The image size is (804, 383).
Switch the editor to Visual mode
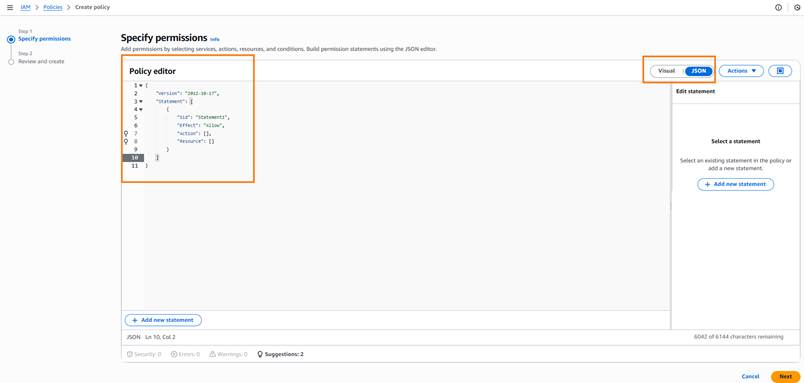[667, 71]
